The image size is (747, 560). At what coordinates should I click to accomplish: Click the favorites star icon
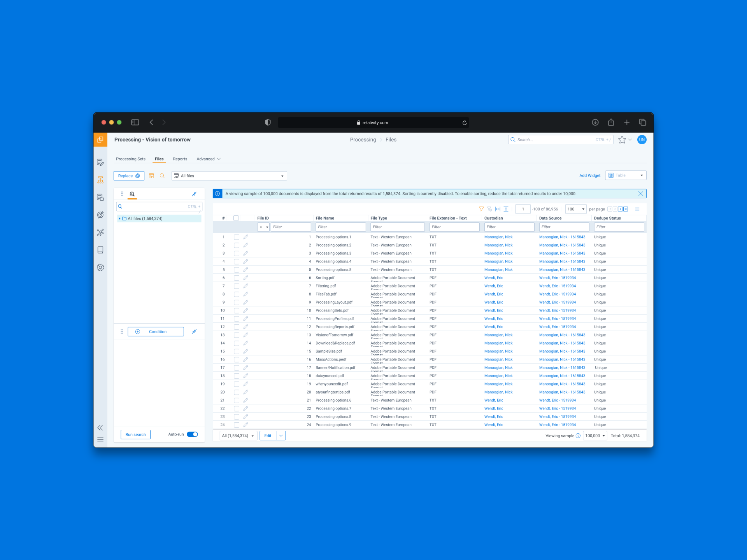pos(622,140)
